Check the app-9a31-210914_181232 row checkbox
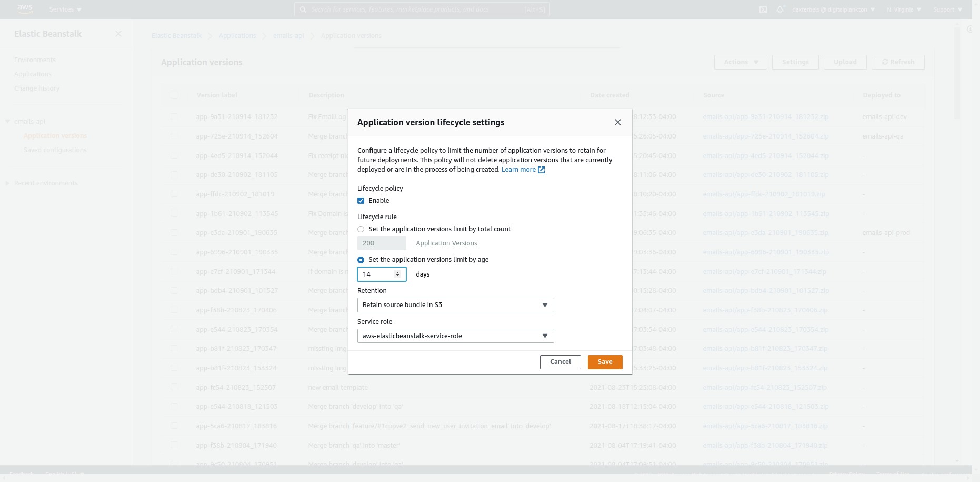This screenshot has height=482, width=980. 174,117
